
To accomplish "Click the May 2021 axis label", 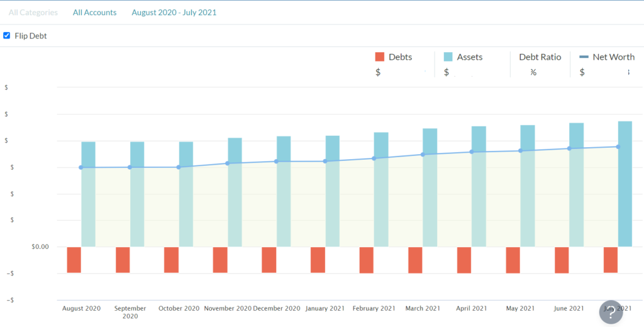I will pos(520,308).
